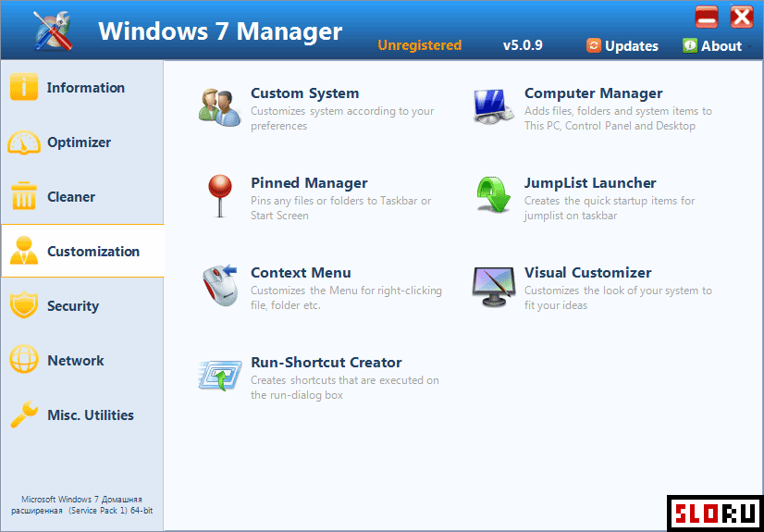Screen dimensions: 764x532
Task: Open the Run-Shortcut Creator title link
Action: [326, 363]
